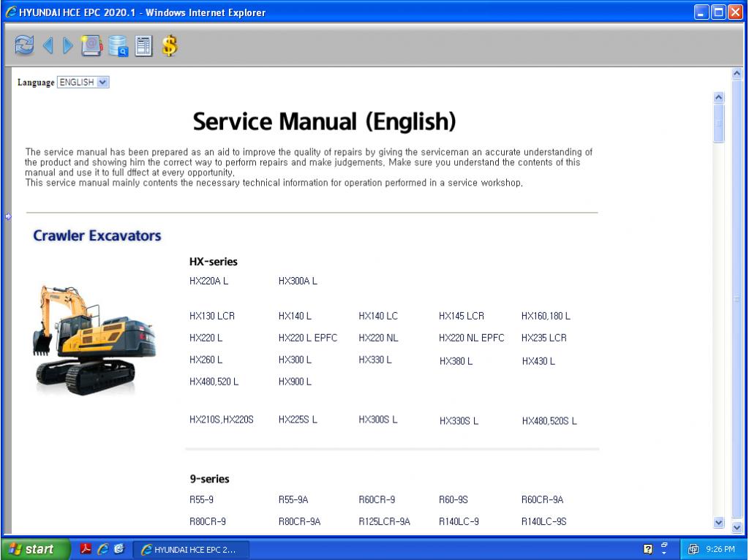Screen dimensions: 749x560
Task: Click the network tray icon near clock
Action: click(x=693, y=550)
